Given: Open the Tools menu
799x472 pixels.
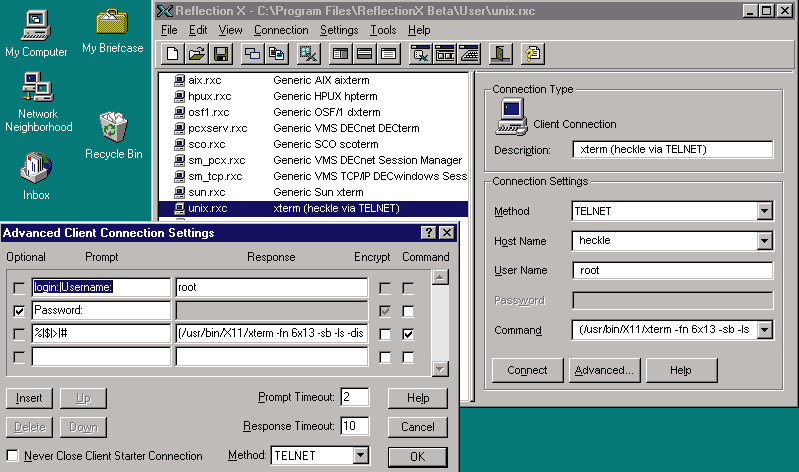Looking at the screenshot, I should pos(383,30).
